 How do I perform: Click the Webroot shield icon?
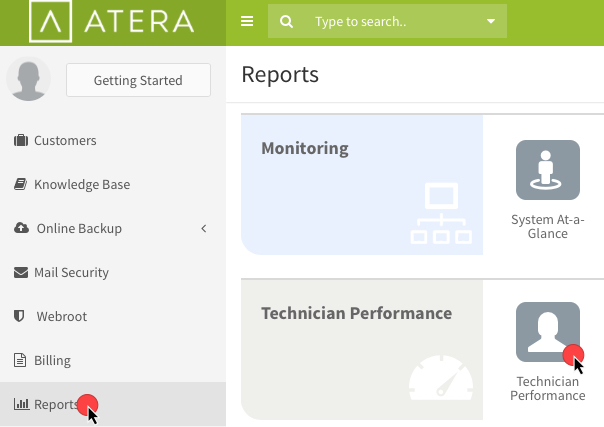(x=19, y=316)
